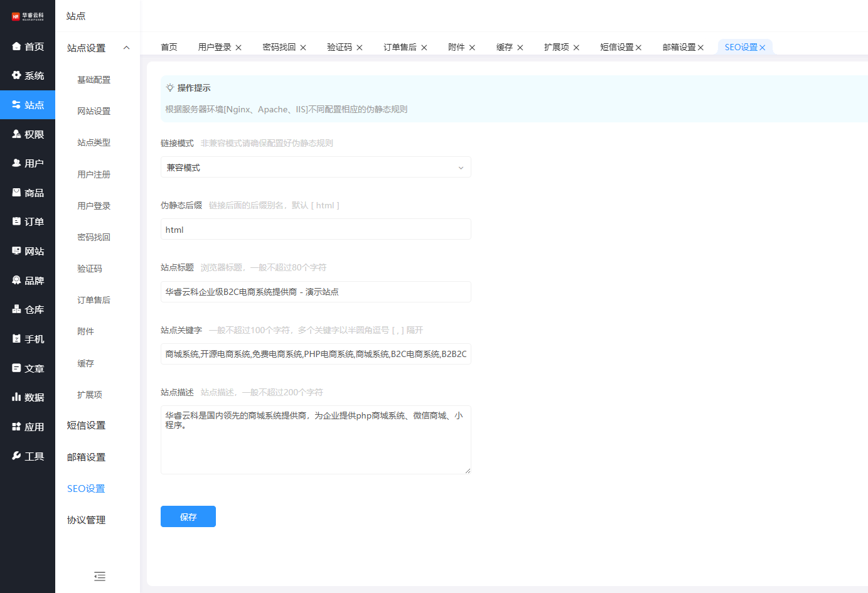Open the 链接模式 dropdown showing 兼容模式
The width and height of the screenshot is (868, 593).
pos(315,168)
